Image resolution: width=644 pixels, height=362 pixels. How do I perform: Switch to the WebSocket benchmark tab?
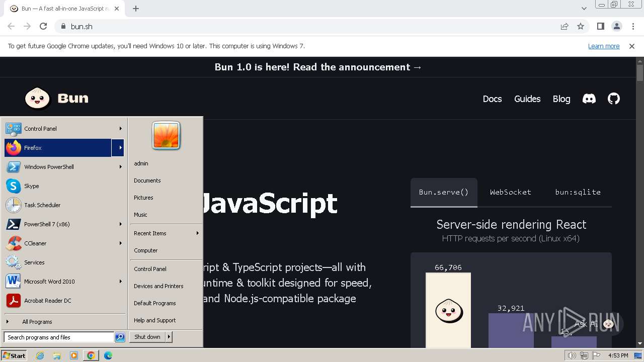pos(511,192)
